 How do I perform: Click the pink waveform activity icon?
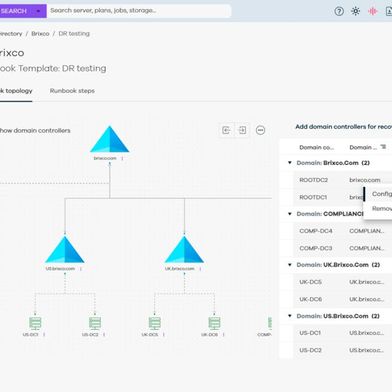[372, 11]
